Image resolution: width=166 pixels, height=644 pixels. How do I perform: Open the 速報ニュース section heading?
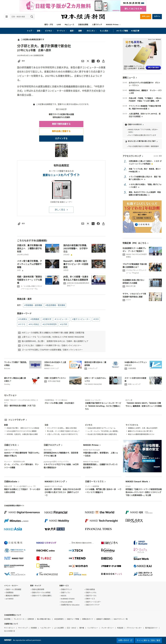click(x=130, y=78)
